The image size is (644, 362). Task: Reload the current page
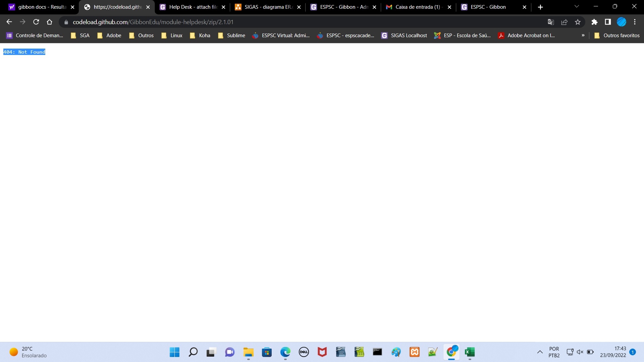point(36,22)
